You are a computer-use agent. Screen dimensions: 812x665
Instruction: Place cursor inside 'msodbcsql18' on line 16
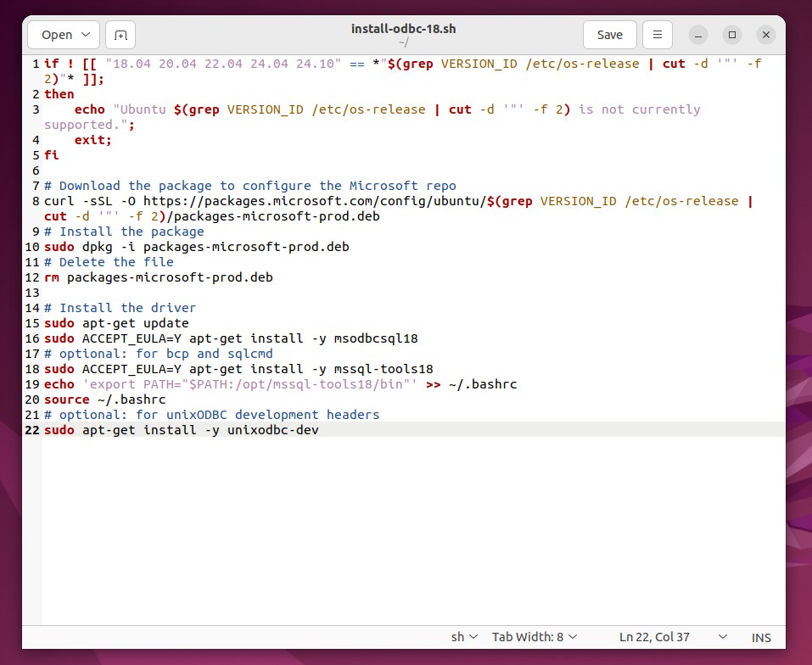(x=378, y=338)
